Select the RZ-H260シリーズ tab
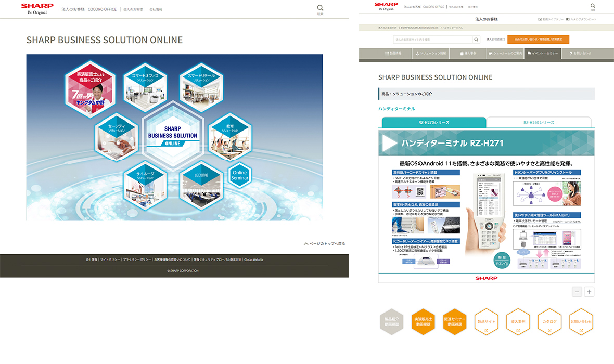This screenshot has height=364, width=614. (539, 123)
